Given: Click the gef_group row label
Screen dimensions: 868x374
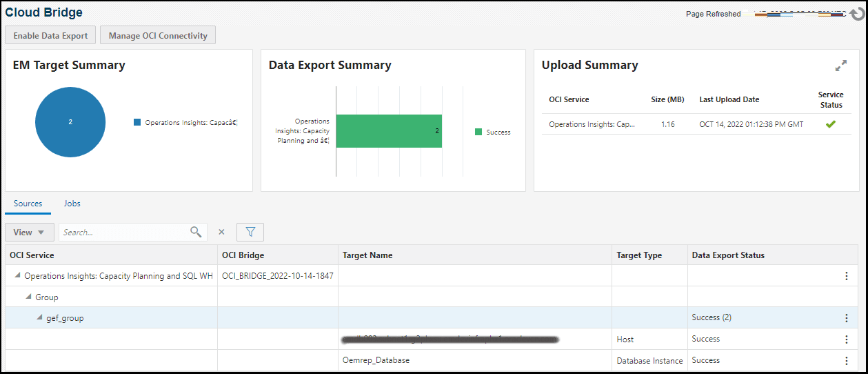Looking at the screenshot, I should pyautogui.click(x=65, y=318).
